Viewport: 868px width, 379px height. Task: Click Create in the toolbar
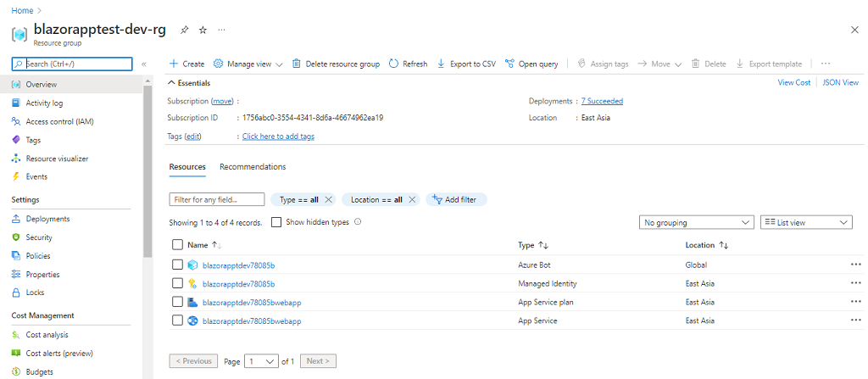(186, 64)
